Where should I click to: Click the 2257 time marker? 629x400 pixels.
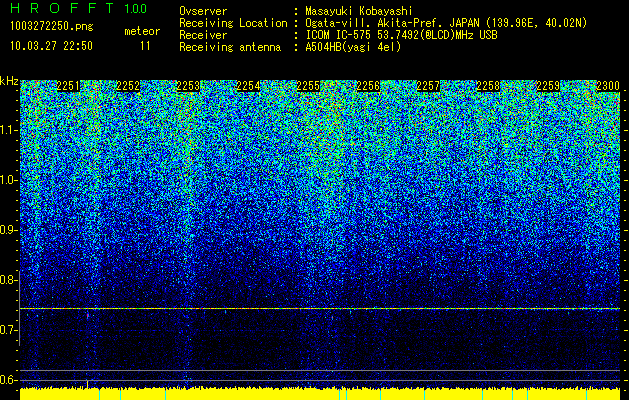(428, 86)
